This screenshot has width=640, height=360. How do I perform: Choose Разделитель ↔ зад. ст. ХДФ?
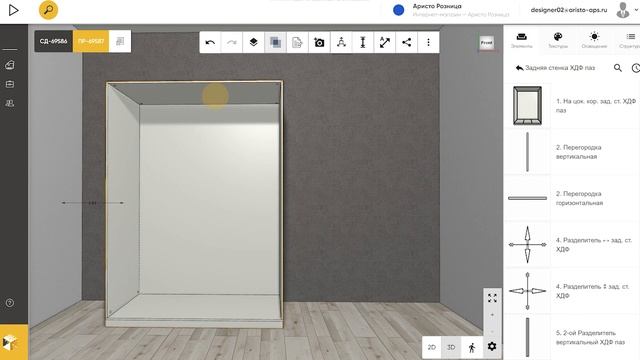point(571,244)
